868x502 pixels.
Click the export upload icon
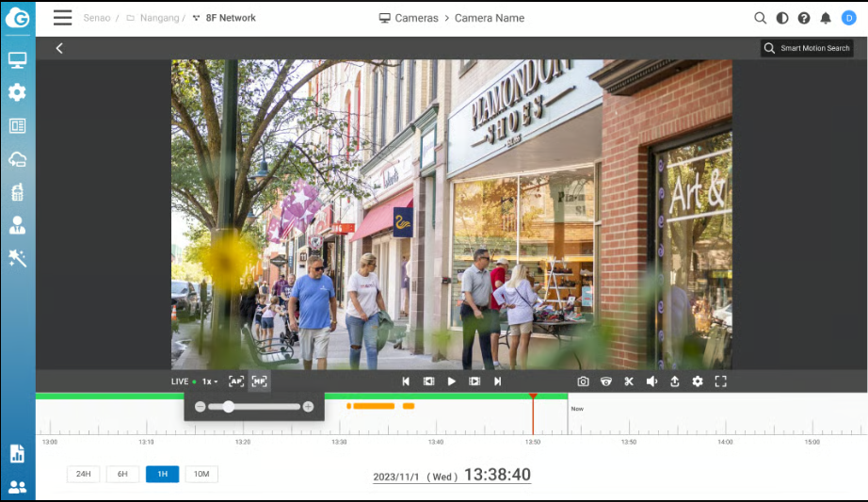point(674,381)
